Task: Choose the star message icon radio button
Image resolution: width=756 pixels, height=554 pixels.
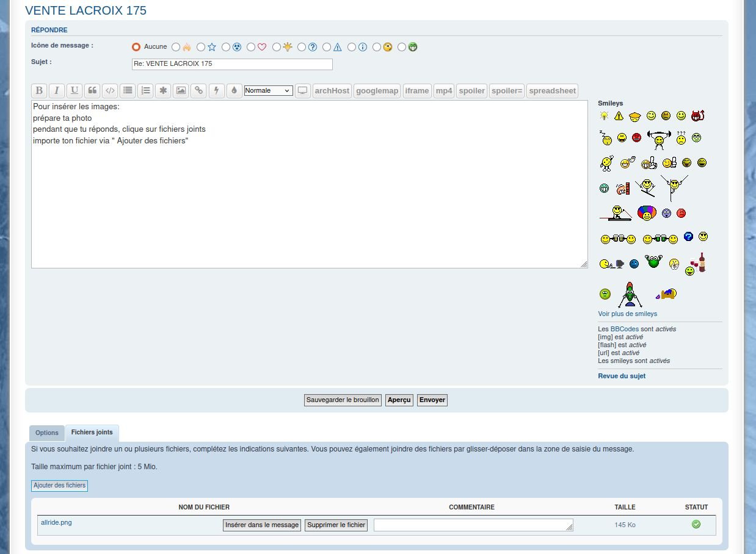Action: click(201, 47)
